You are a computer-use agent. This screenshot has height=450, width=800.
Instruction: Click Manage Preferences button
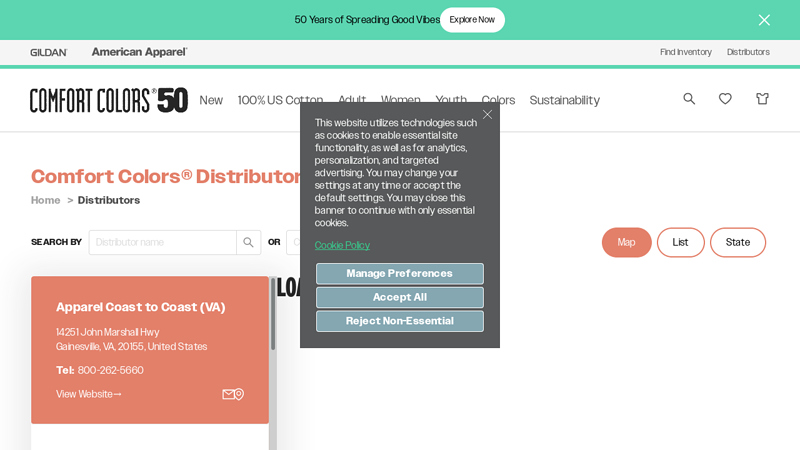coord(399,273)
